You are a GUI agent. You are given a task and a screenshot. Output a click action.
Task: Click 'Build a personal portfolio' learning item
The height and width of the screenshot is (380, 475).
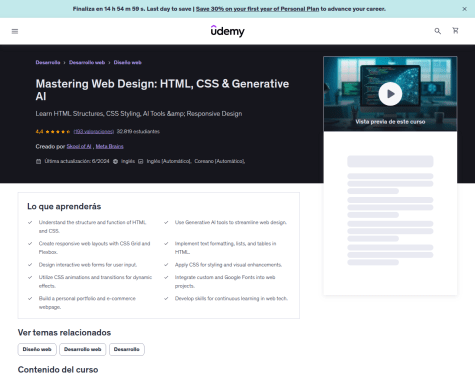click(x=87, y=303)
